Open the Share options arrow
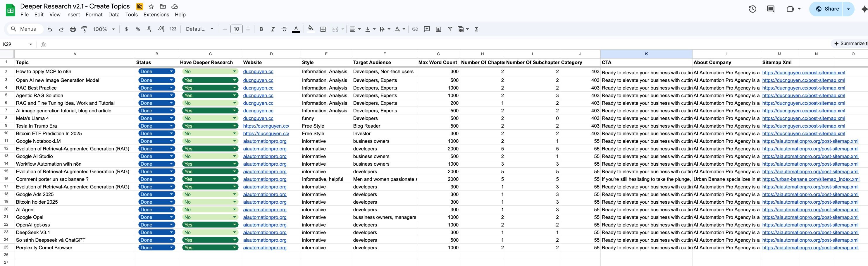The image size is (868, 266). [x=848, y=9]
